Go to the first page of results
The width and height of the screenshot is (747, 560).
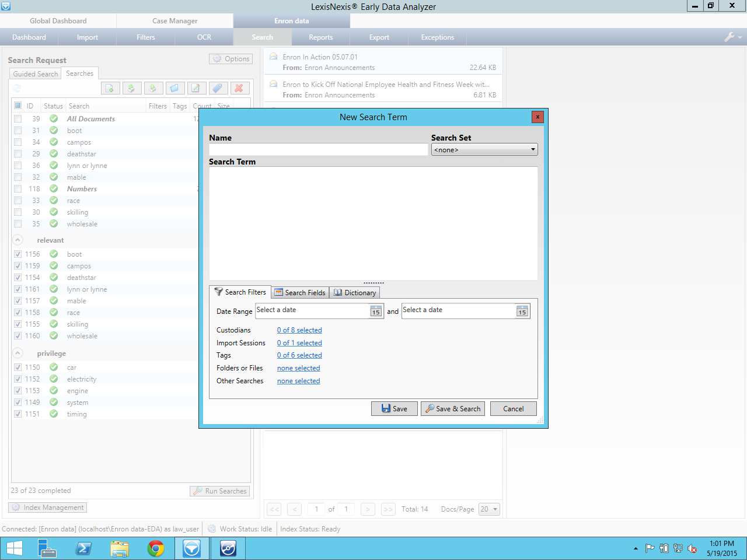click(x=274, y=509)
